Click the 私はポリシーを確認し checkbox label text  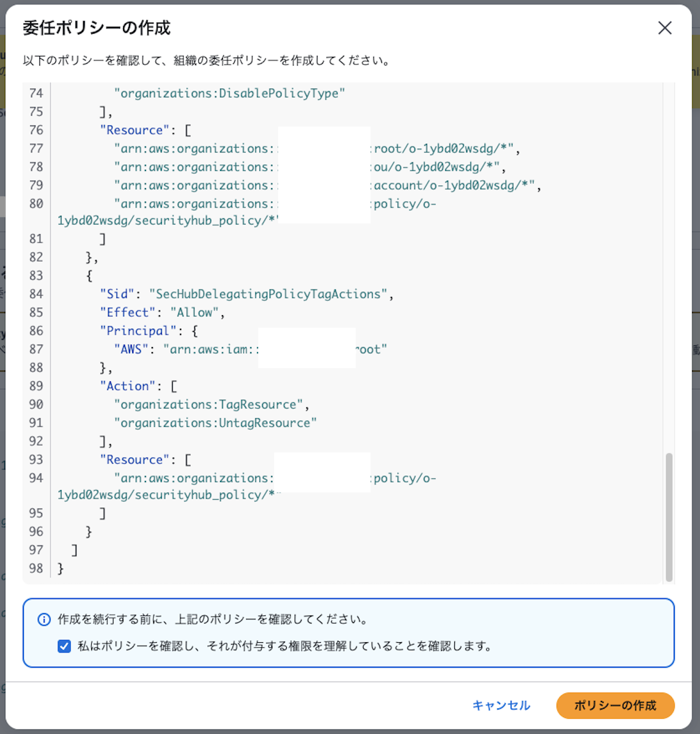click(x=285, y=646)
